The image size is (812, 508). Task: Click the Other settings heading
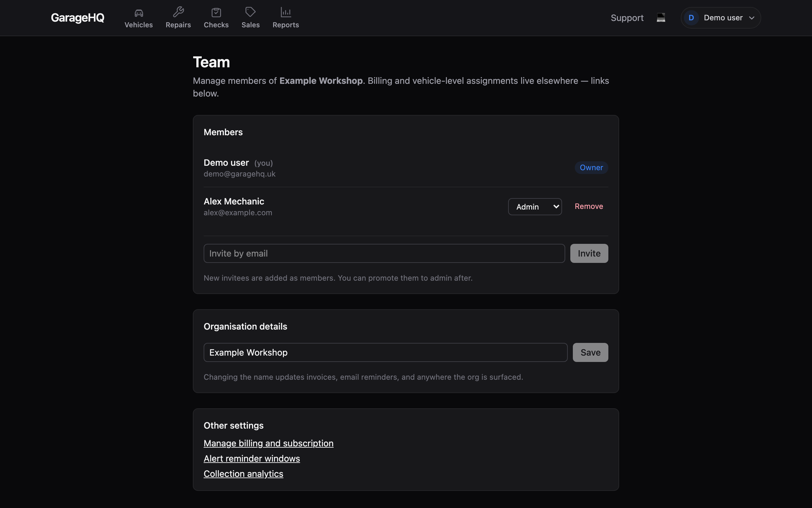tap(233, 426)
